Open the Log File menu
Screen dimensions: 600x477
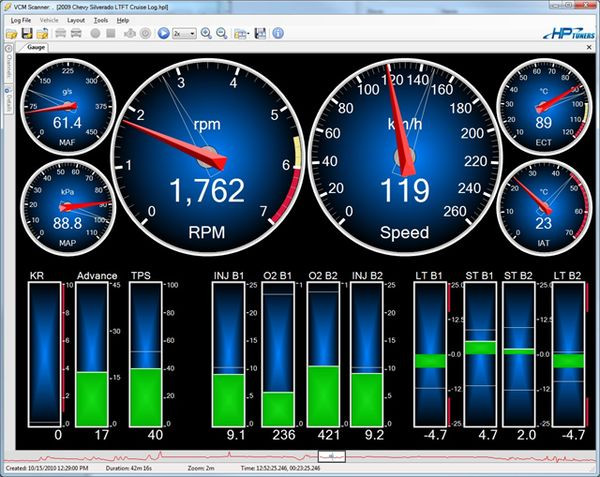tap(21, 19)
